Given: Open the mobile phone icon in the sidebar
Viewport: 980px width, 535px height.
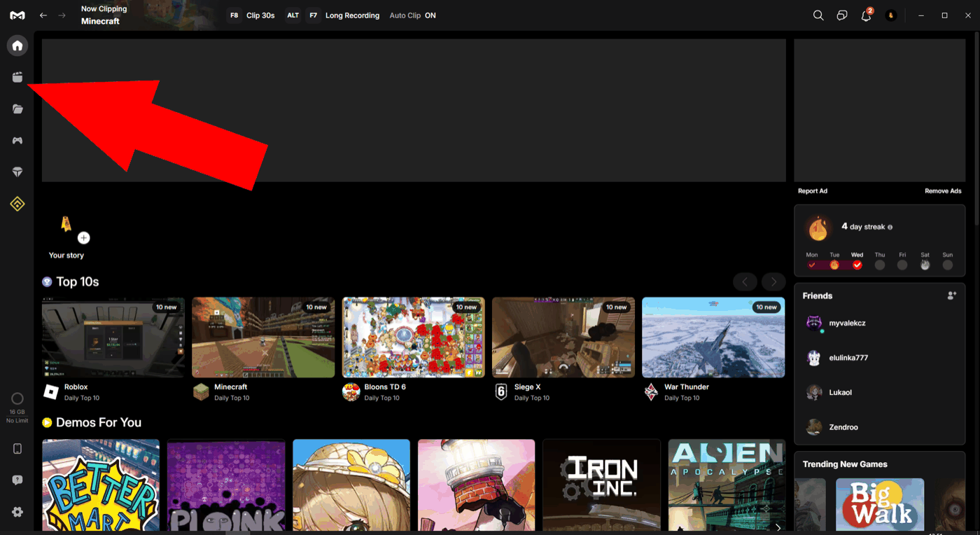Looking at the screenshot, I should point(17,449).
